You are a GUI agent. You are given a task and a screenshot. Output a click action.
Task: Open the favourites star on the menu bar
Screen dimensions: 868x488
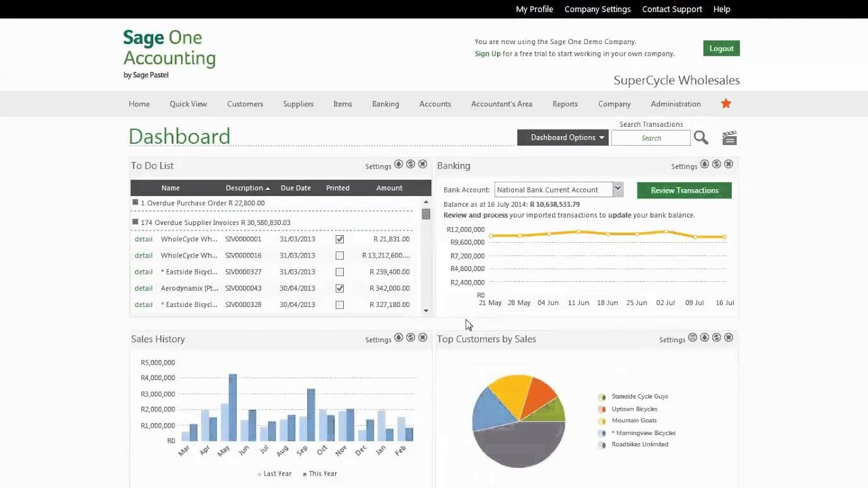click(x=726, y=104)
